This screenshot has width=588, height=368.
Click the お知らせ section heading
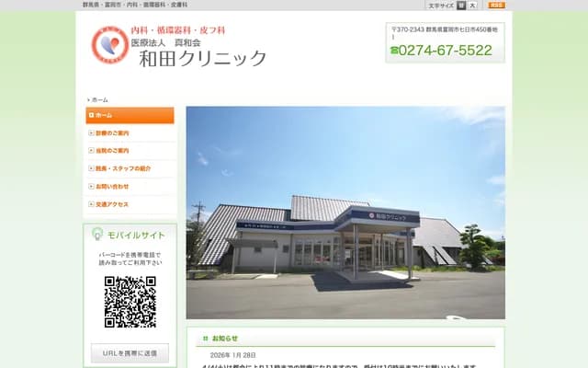pos(225,339)
